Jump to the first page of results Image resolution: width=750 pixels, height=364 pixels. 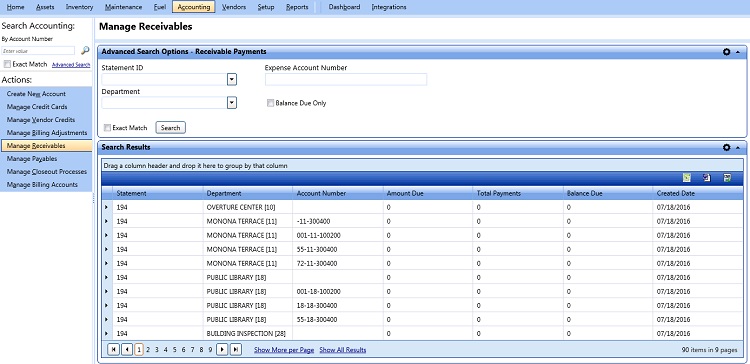click(x=113, y=350)
